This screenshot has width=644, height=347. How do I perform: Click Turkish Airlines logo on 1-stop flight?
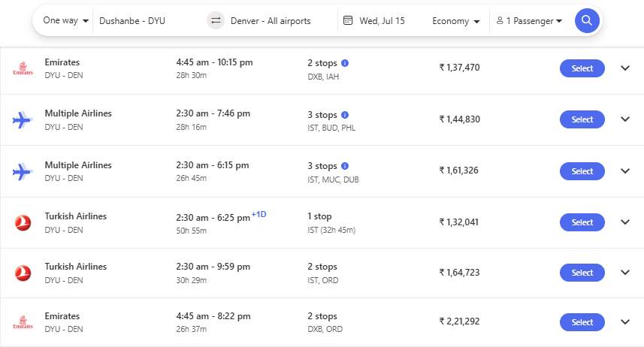click(23, 222)
